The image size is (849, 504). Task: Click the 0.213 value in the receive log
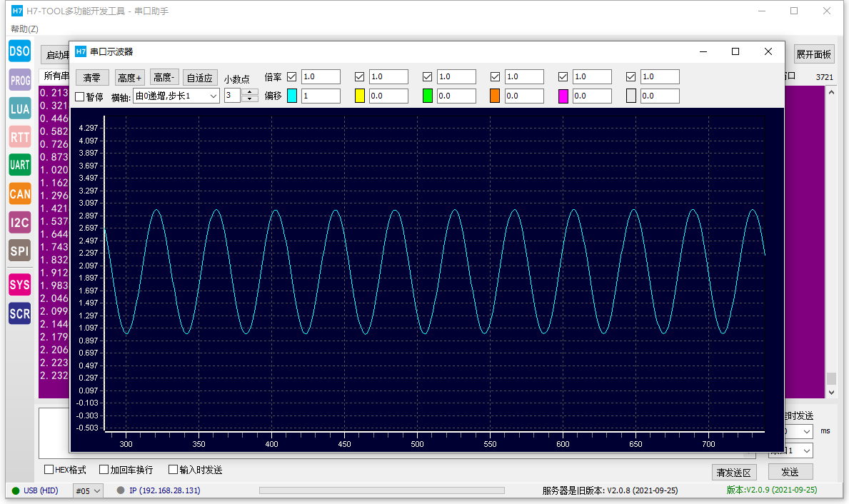click(x=54, y=93)
